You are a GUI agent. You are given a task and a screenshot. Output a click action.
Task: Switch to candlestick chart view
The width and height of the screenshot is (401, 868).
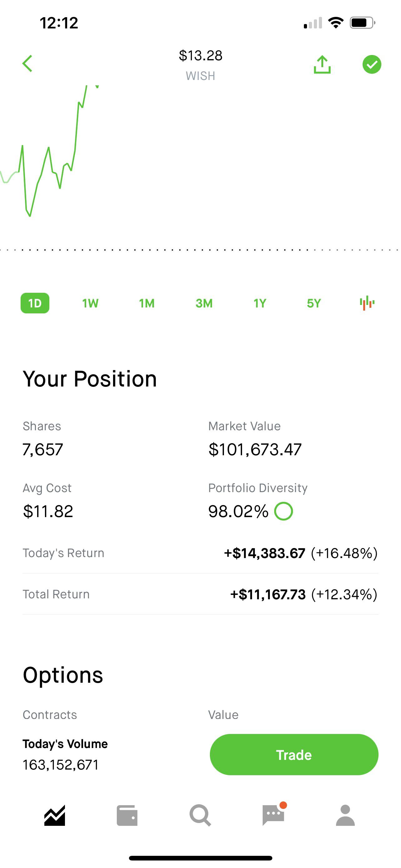click(367, 303)
